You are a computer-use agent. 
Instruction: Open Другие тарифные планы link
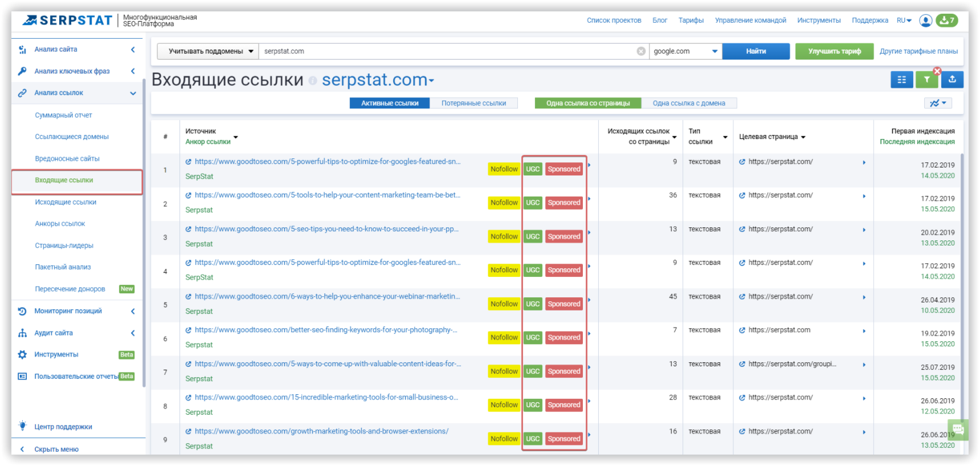click(918, 51)
